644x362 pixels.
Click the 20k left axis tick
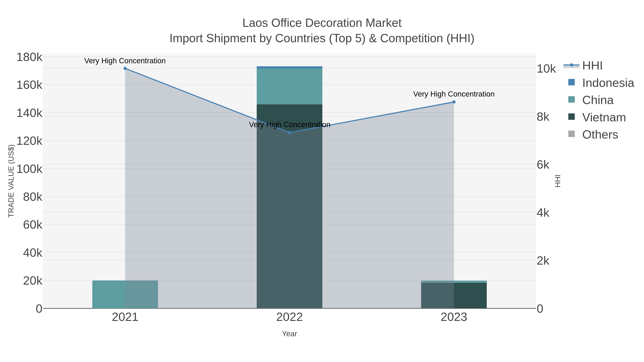pos(33,281)
